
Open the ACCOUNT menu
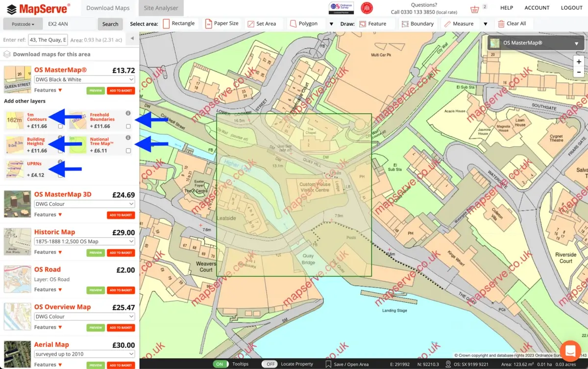pyautogui.click(x=537, y=8)
